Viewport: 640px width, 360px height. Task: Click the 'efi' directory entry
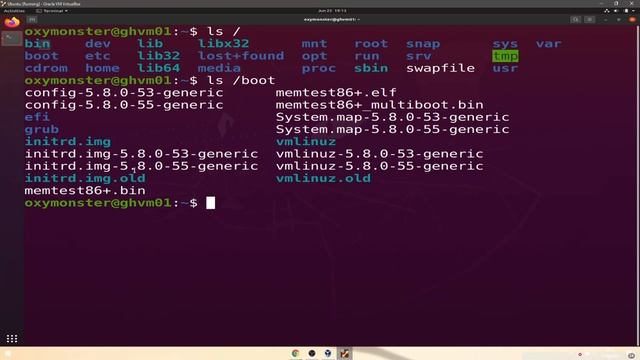tap(38, 117)
